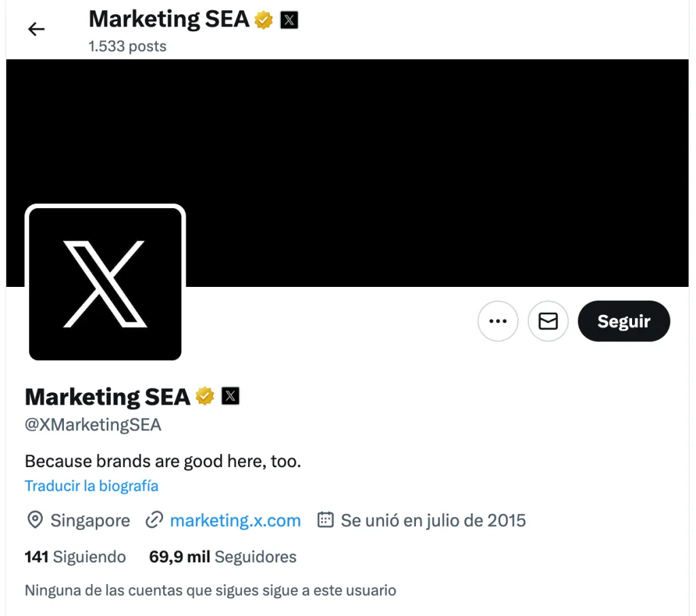Click the Marketing SEA header title

coord(169,20)
